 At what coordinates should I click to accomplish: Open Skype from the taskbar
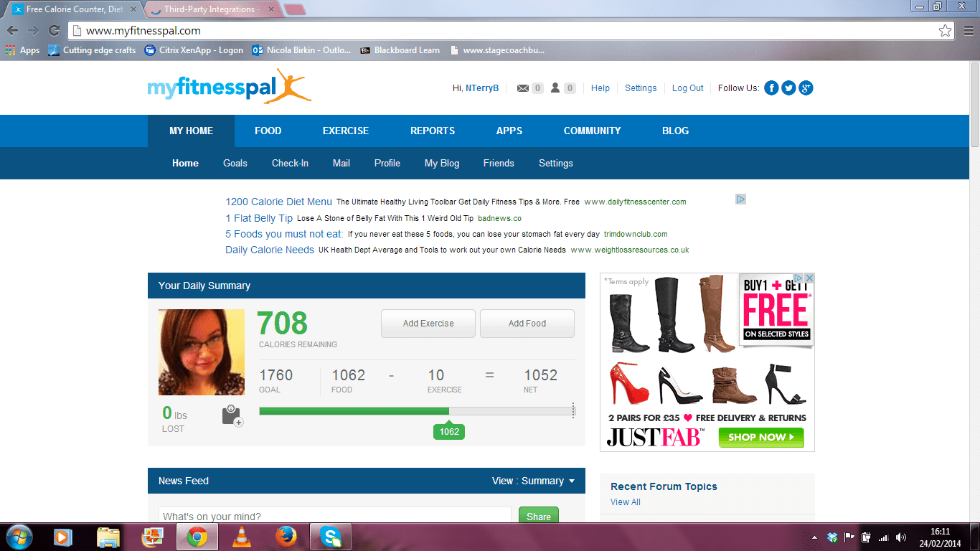tap(331, 536)
